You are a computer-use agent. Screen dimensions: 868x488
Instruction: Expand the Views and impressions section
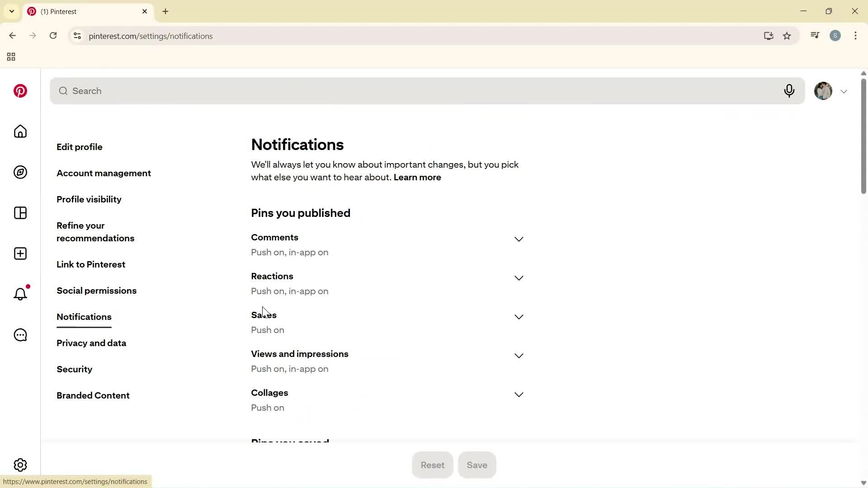(x=519, y=356)
